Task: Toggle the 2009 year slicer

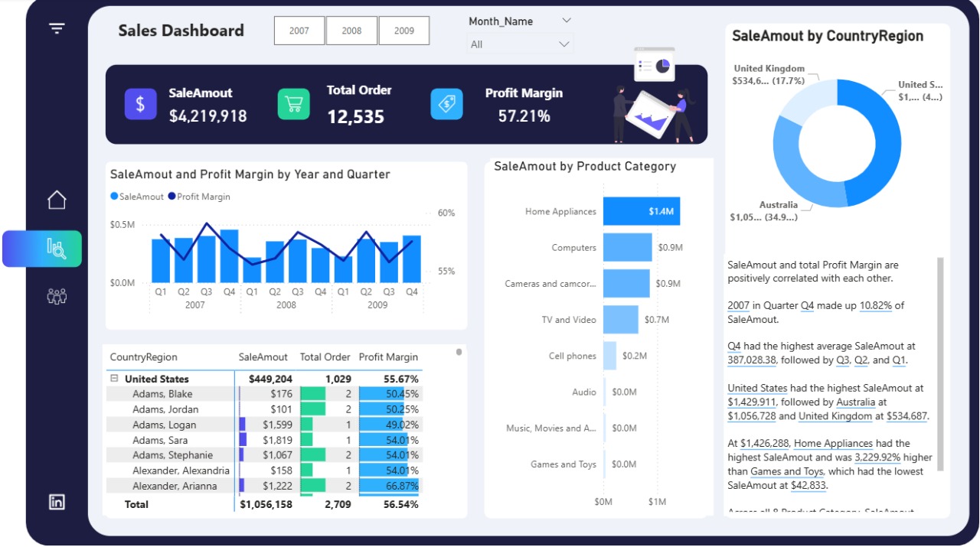Action: [404, 31]
